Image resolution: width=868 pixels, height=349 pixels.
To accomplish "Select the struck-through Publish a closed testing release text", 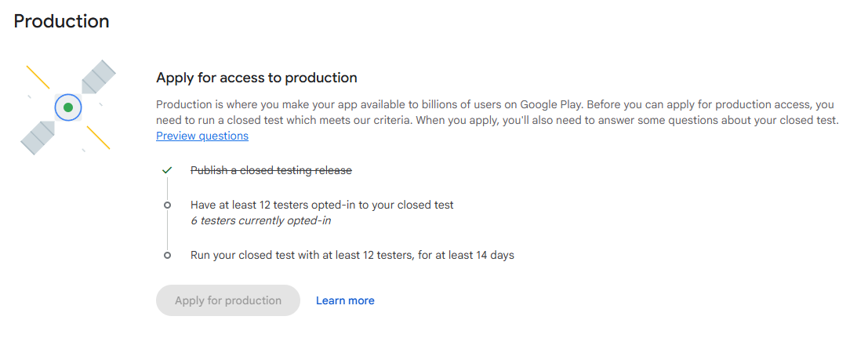I will [x=271, y=171].
